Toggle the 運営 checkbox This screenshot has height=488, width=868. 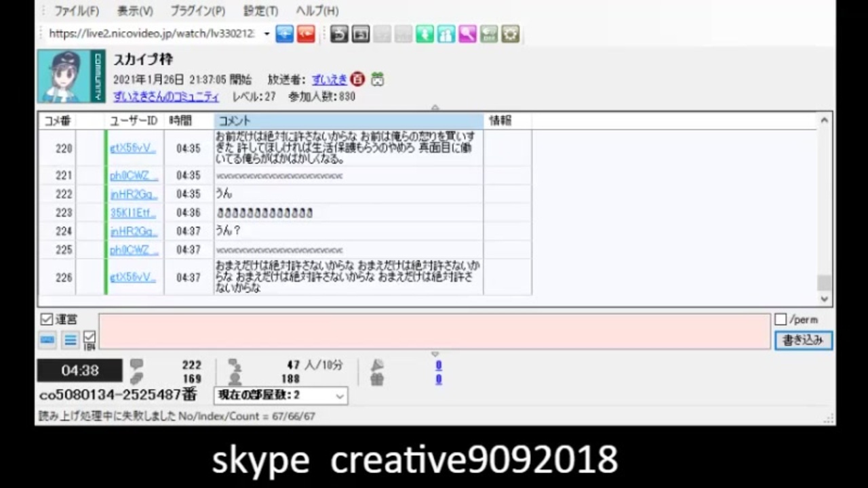(46, 319)
